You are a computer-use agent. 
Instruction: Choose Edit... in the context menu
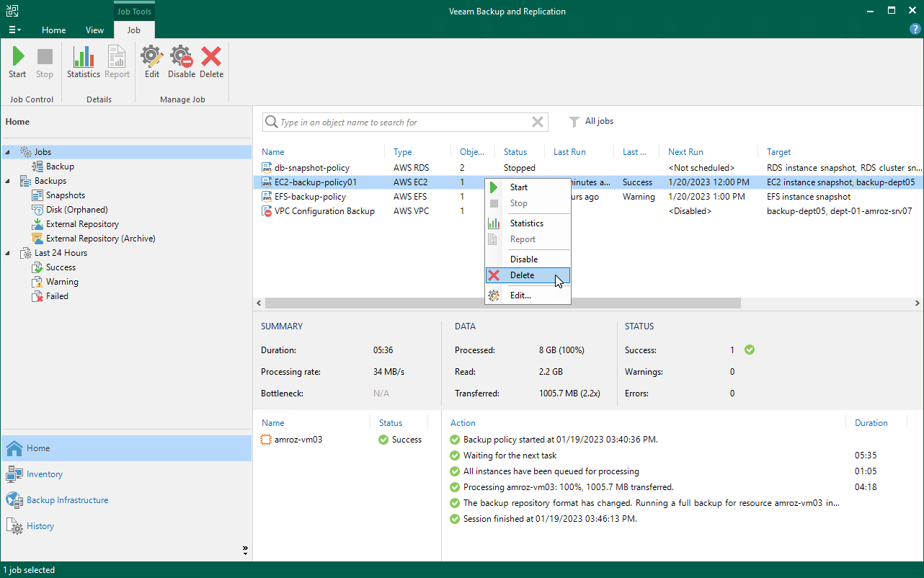(x=528, y=295)
